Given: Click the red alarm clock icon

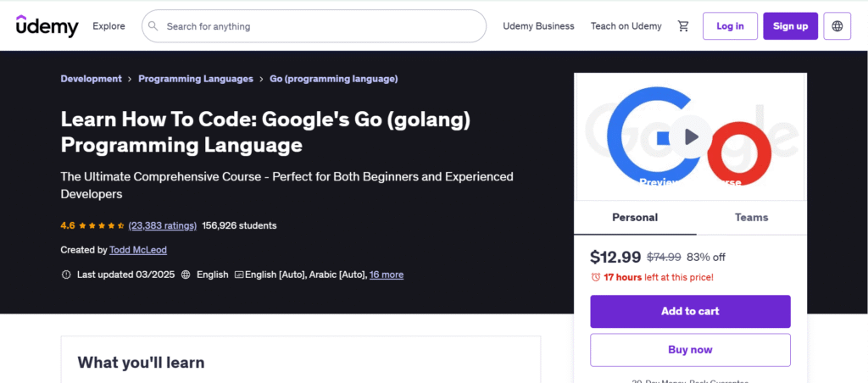Looking at the screenshot, I should point(596,277).
